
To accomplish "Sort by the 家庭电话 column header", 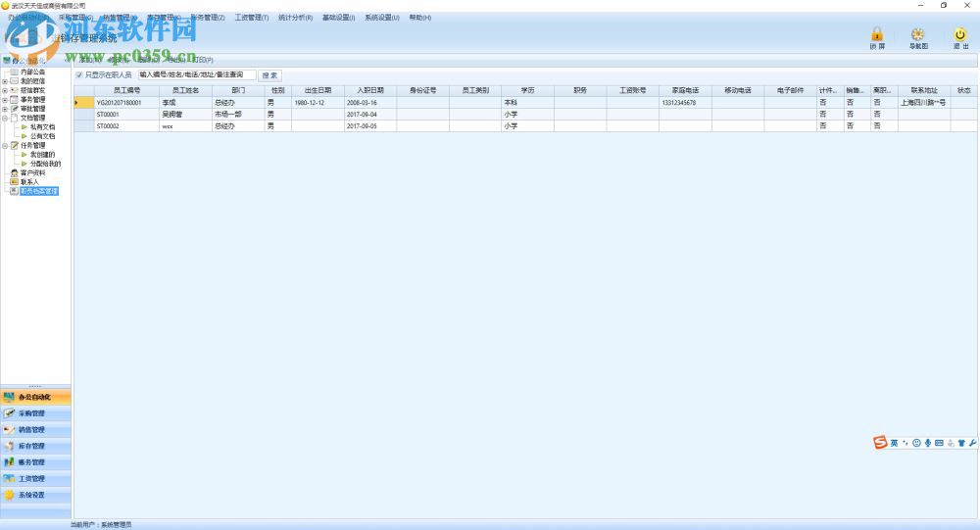I will [685, 91].
